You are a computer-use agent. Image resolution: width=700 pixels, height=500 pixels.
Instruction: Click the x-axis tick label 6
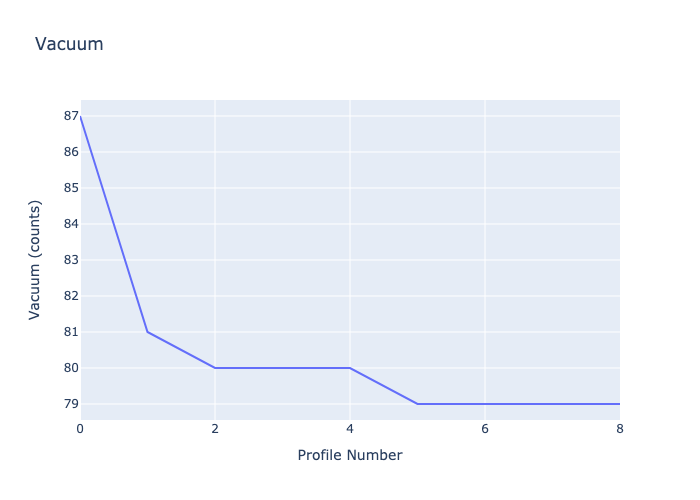click(x=485, y=429)
